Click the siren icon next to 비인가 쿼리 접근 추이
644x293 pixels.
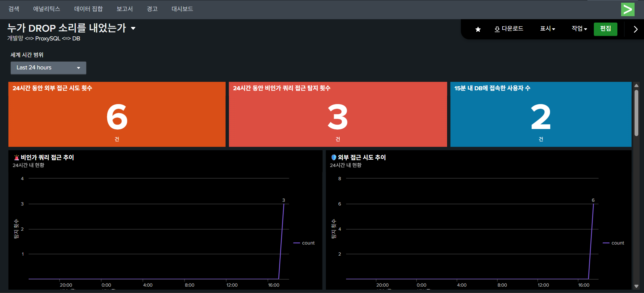[x=16, y=157]
